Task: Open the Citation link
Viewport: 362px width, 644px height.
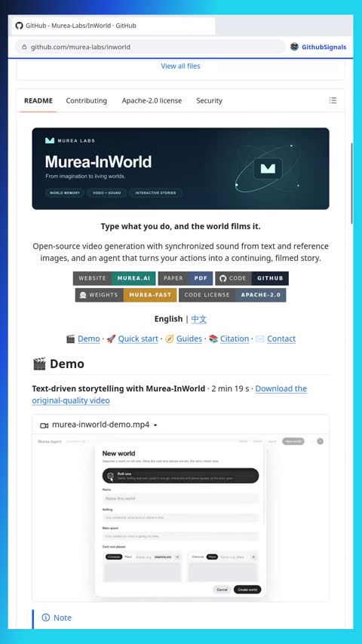Action: 235,339
